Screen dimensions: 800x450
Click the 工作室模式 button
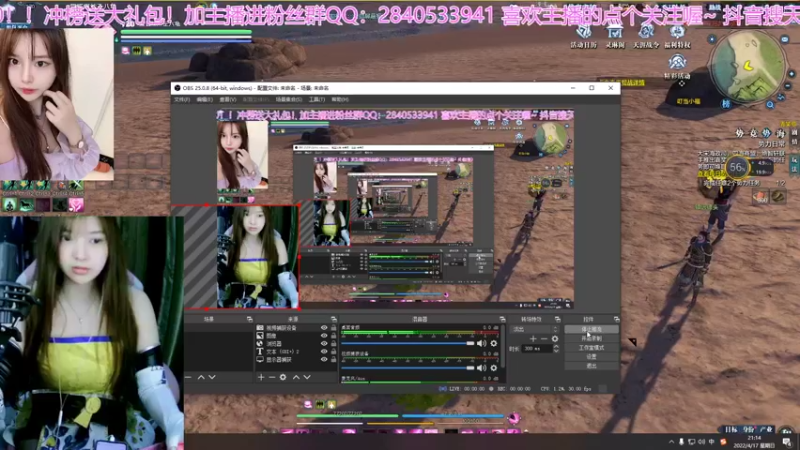591,347
